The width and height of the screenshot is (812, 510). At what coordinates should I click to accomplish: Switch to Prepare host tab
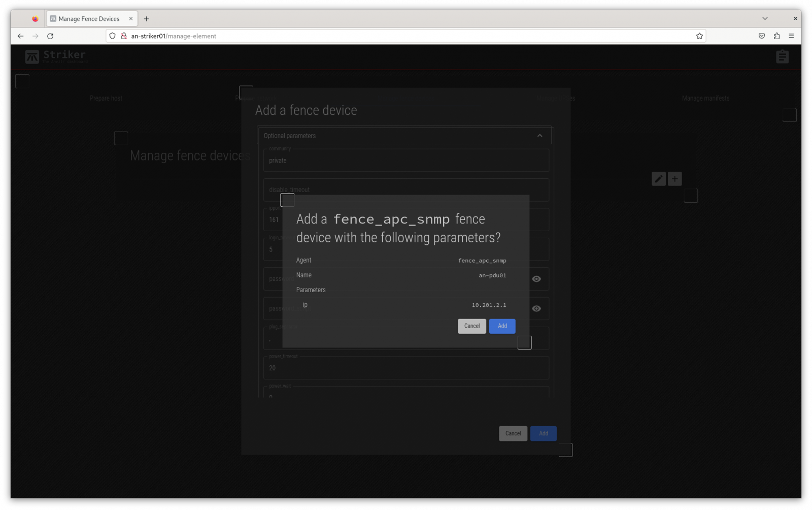point(106,99)
